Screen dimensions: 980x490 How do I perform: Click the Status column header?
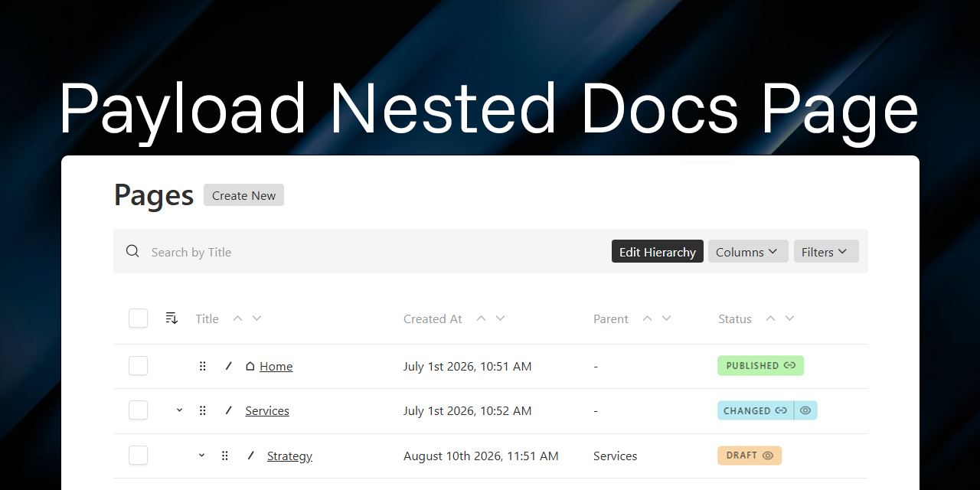pyautogui.click(x=735, y=319)
